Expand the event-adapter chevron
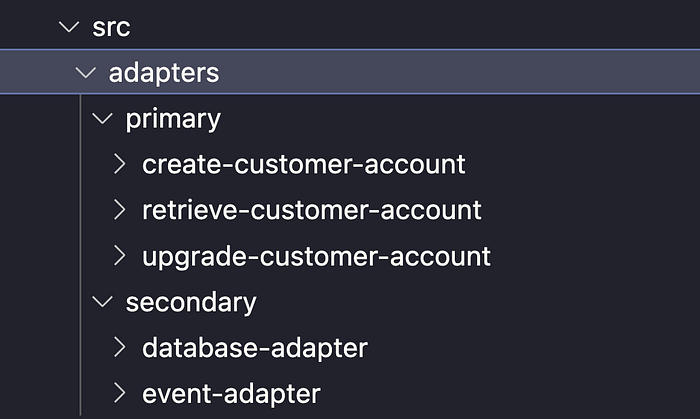The image size is (700, 419). (119, 393)
